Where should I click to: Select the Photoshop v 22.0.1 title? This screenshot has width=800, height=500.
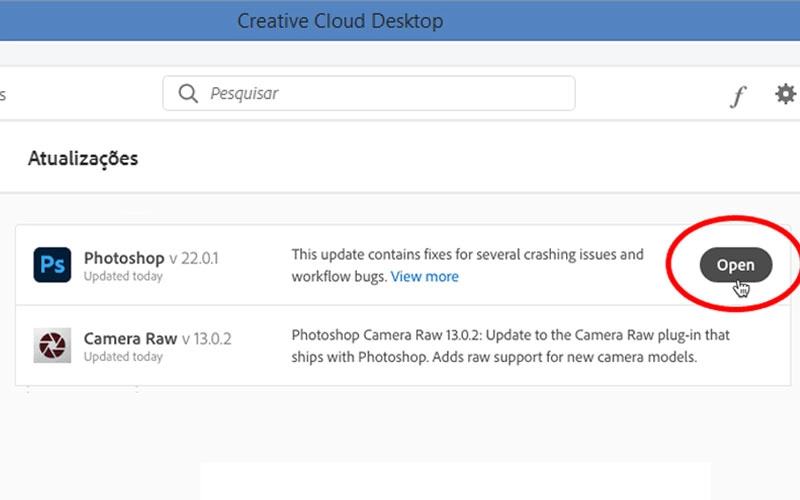click(x=151, y=258)
